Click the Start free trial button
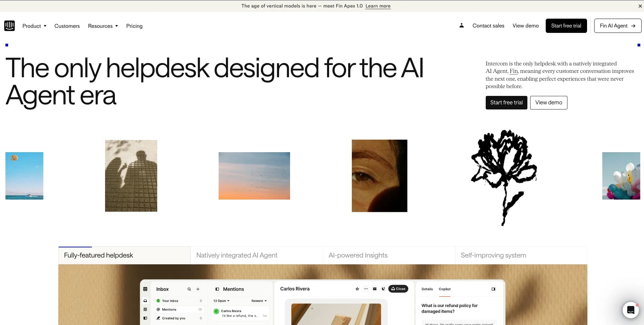The width and height of the screenshot is (644, 325). 566,25
